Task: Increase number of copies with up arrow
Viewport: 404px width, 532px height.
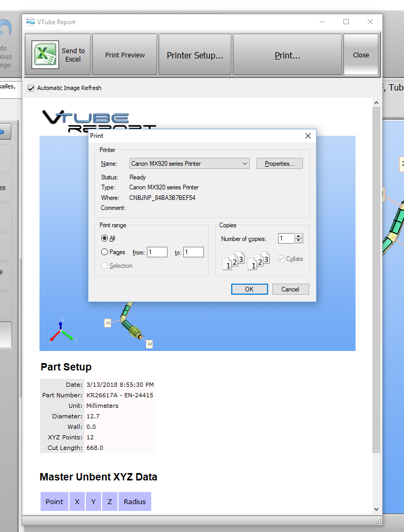Action: (x=299, y=236)
